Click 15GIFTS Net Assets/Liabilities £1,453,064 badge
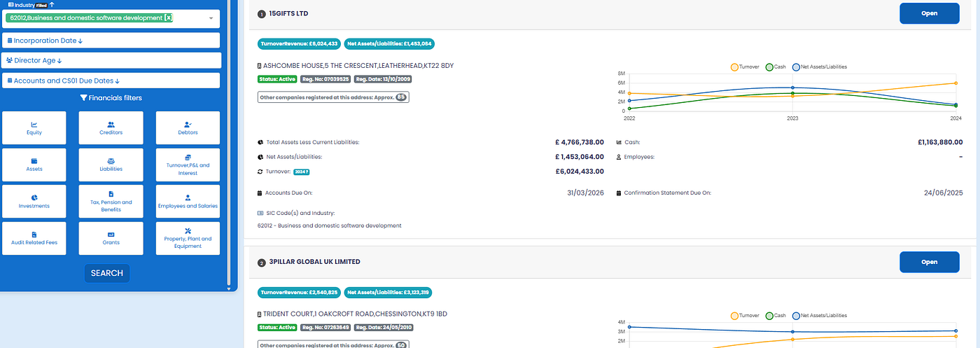 click(391, 43)
